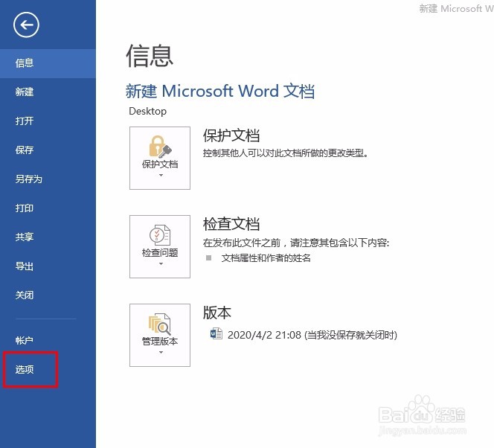Click the 控制其他人可以对此文档 description text
Image resolution: width=494 pixels, height=448 pixels.
coord(286,153)
